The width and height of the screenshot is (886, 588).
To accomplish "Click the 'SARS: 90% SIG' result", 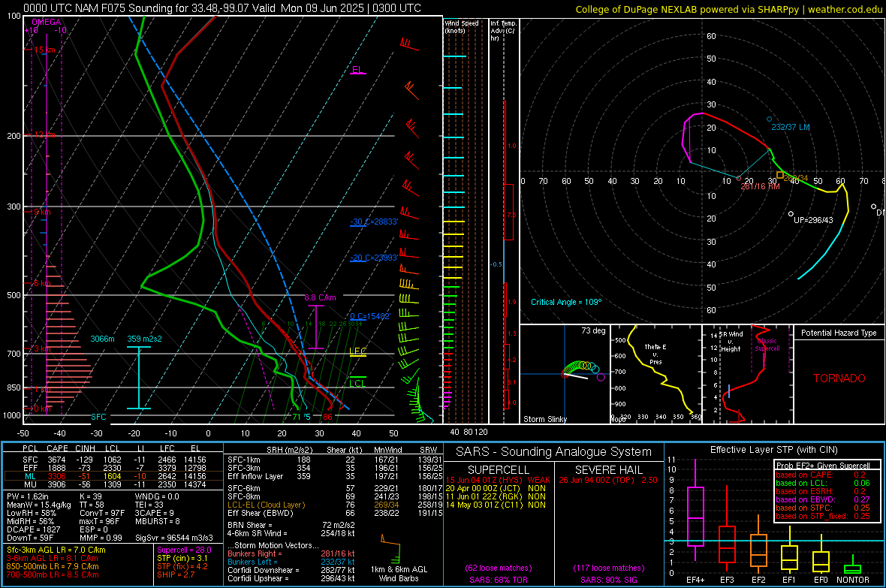I will (608, 580).
